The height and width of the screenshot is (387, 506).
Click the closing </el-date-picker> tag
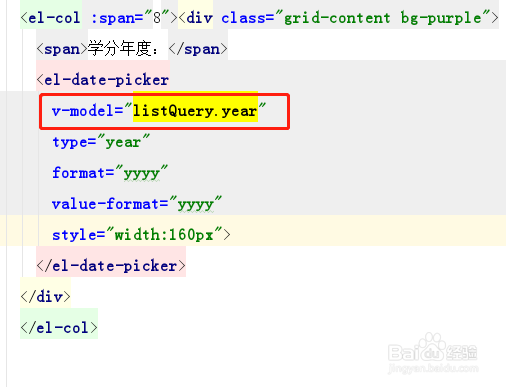(x=111, y=266)
